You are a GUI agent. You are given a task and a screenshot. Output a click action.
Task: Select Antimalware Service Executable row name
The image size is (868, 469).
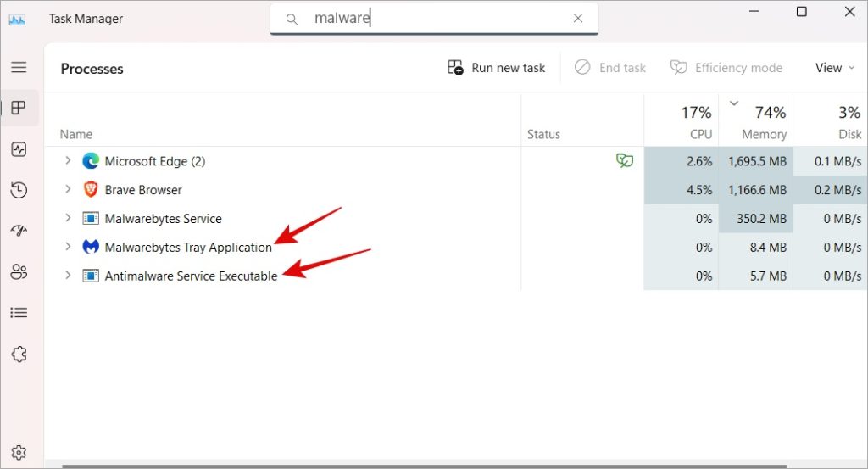point(191,276)
